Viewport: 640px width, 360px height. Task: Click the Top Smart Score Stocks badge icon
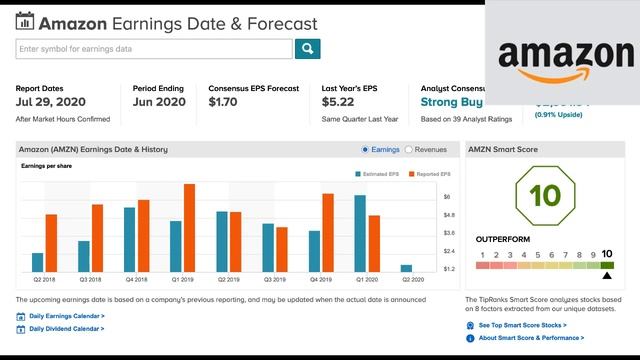[x=470, y=325]
